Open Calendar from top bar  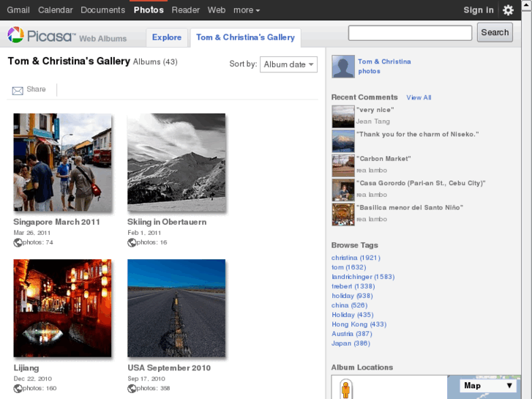tap(56, 10)
